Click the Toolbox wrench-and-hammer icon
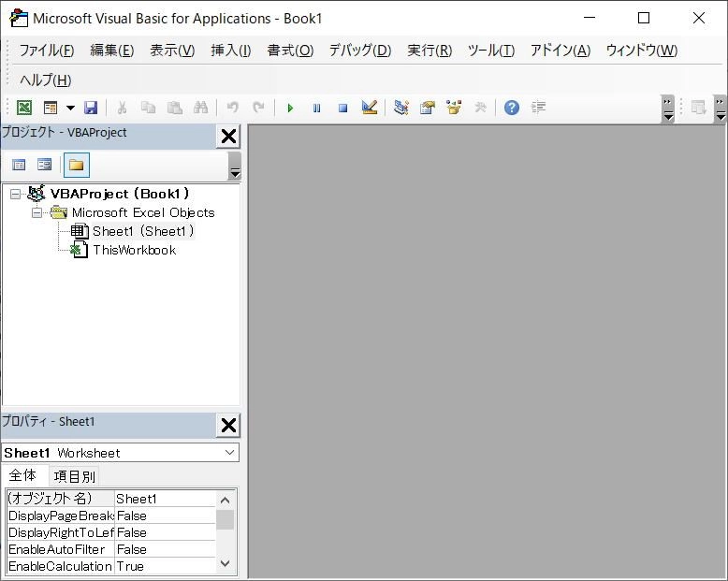The image size is (728, 581). pyautogui.click(x=481, y=108)
